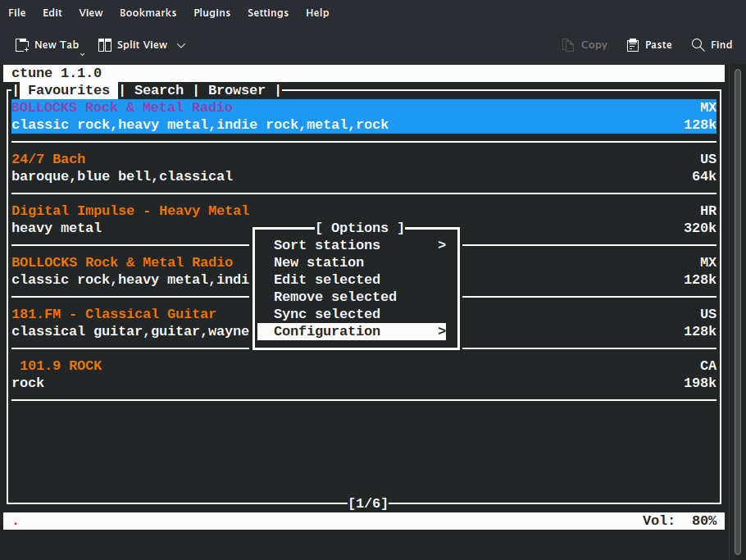The width and height of the screenshot is (746, 560).
Task: Expand the Sort stations submenu arrow
Action: (x=442, y=245)
